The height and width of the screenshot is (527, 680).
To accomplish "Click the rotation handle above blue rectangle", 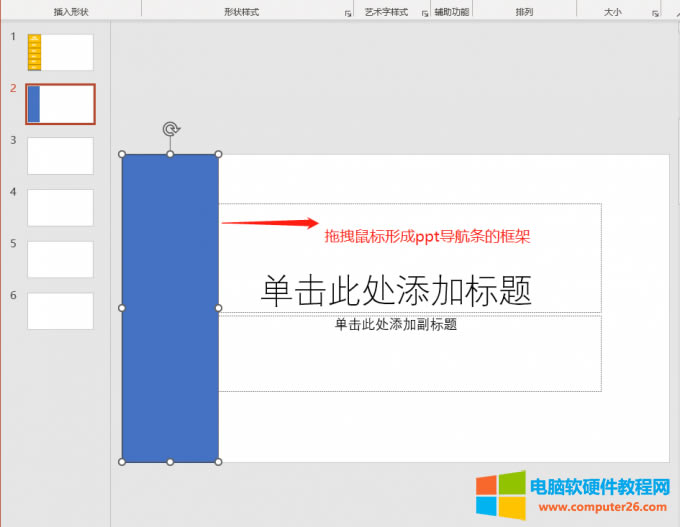I will (170, 129).
